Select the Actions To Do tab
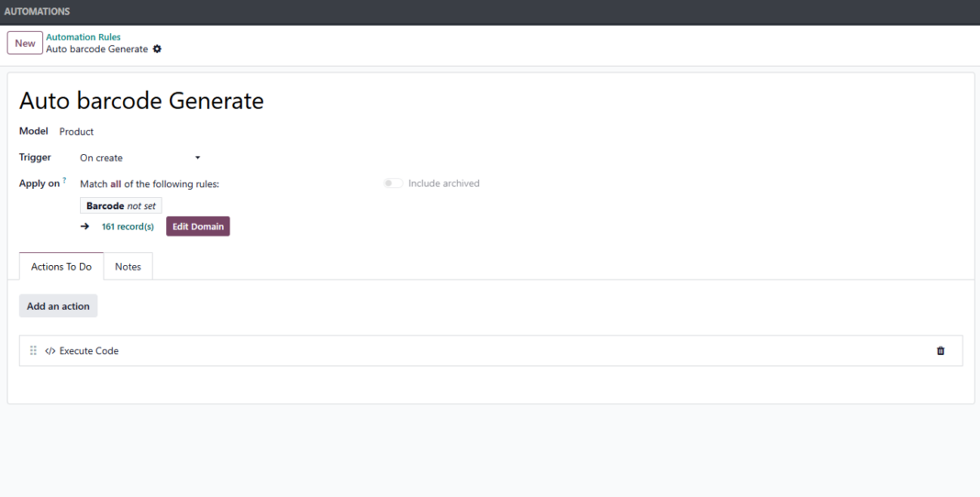The height and width of the screenshot is (497, 980). point(61,267)
